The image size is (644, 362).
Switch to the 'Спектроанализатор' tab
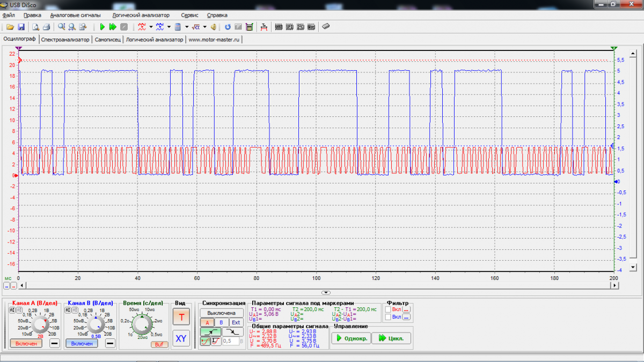tap(65, 40)
